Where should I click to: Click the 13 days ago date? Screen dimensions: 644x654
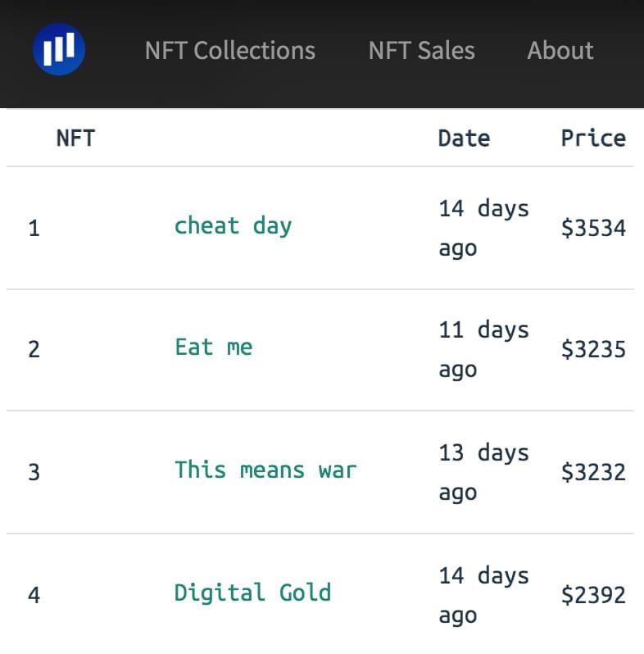point(484,472)
